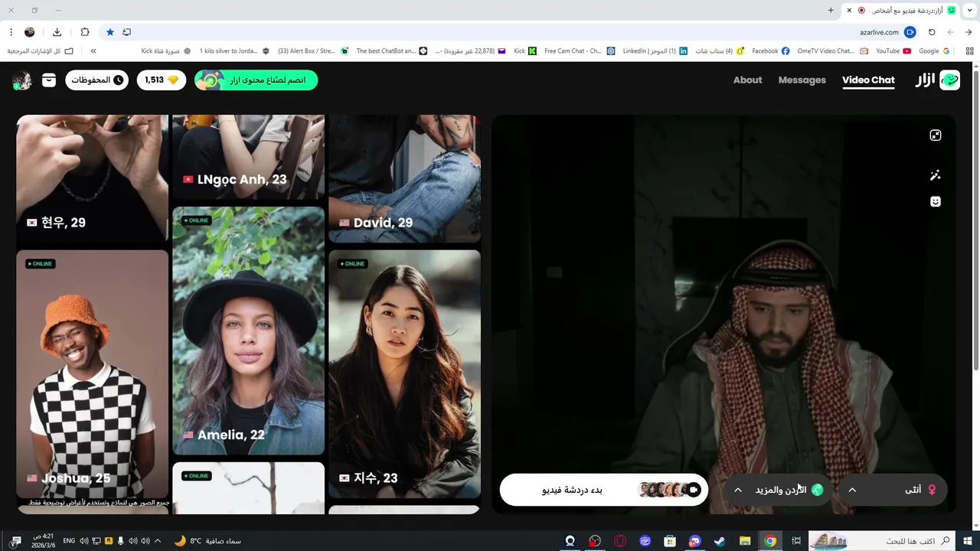Click the Windows Start button

tap(967, 541)
